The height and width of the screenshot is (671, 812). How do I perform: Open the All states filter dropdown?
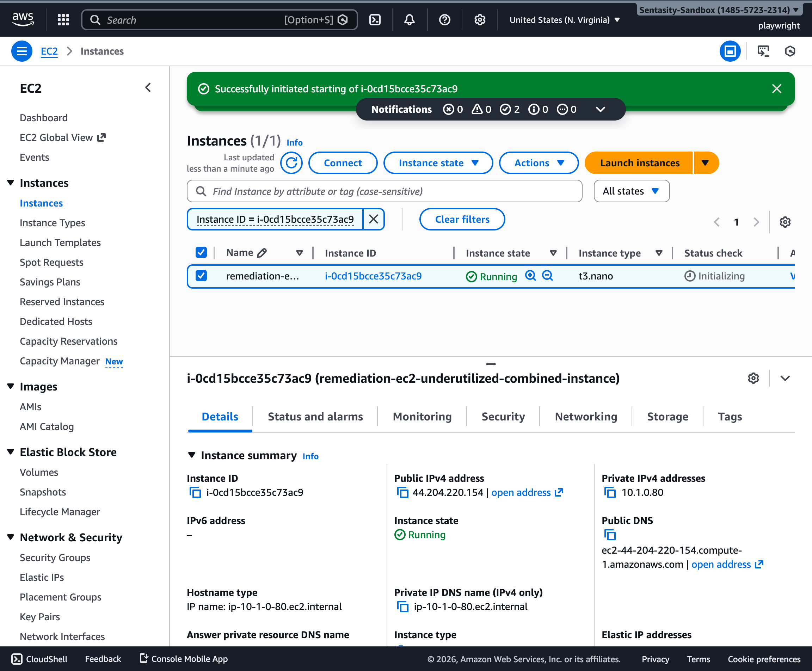631,191
